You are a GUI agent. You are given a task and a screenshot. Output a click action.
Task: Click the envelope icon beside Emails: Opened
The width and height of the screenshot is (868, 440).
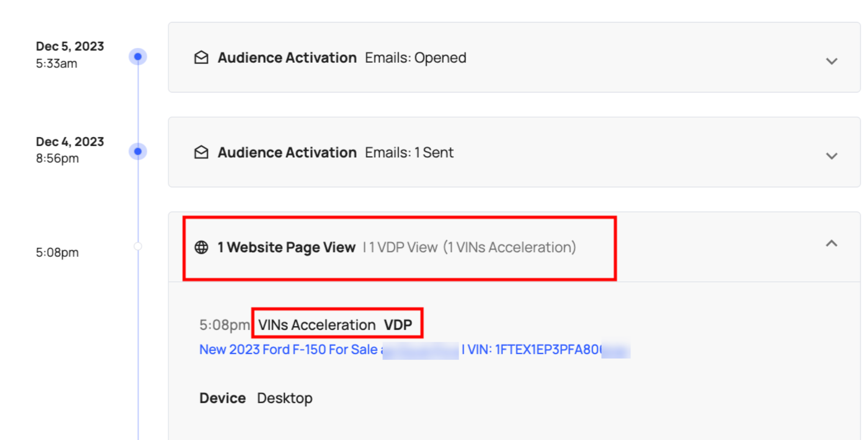[x=201, y=58]
